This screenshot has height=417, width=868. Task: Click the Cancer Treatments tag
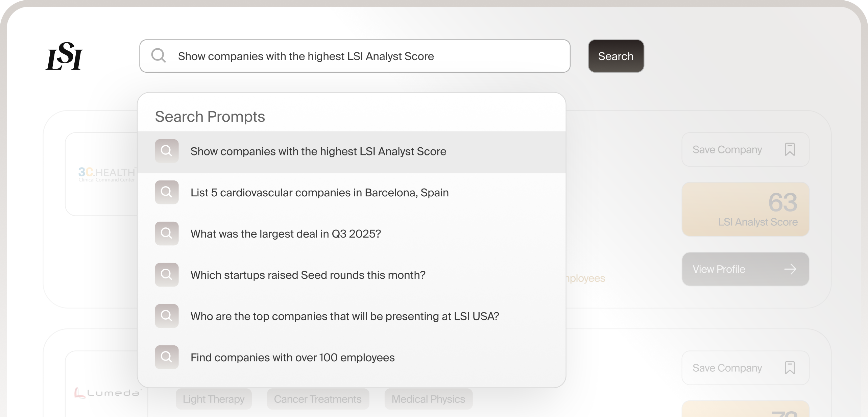[x=318, y=399]
